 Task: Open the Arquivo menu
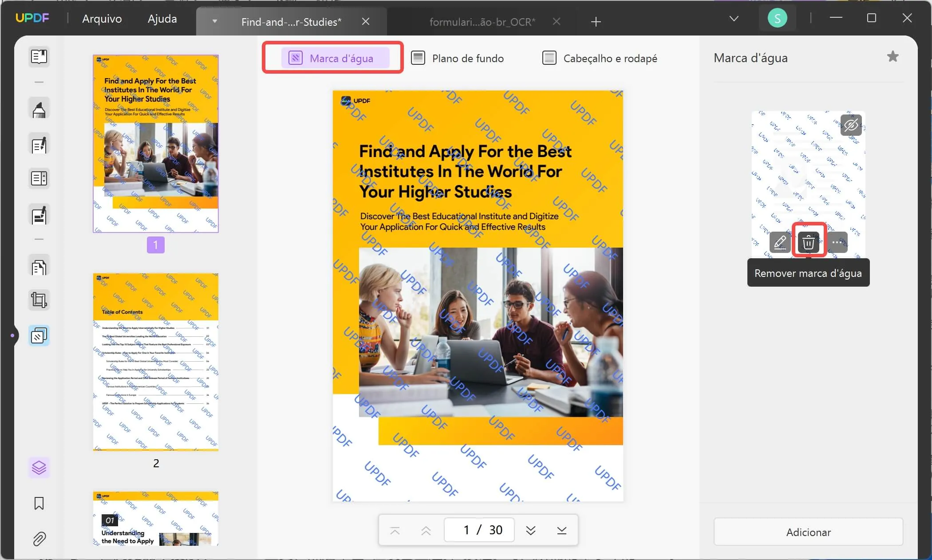tap(101, 17)
